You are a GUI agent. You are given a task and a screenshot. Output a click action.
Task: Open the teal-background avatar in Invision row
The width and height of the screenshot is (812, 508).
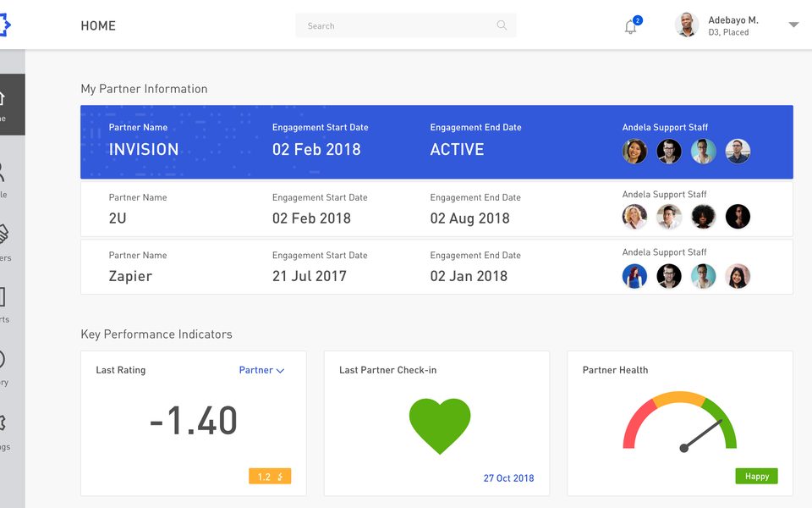click(x=703, y=152)
